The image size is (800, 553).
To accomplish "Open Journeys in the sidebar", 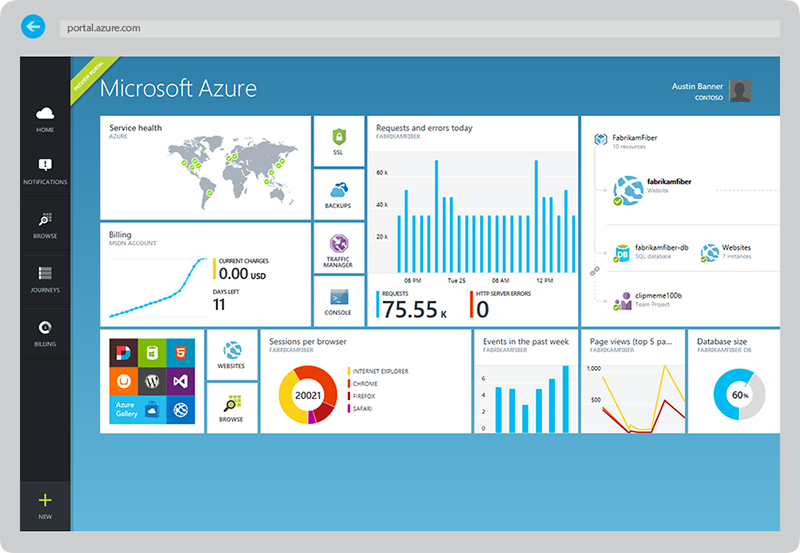I will coord(45,280).
